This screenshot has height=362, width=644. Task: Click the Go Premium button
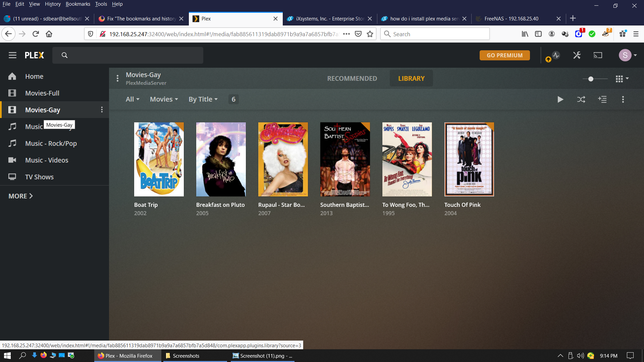505,55
